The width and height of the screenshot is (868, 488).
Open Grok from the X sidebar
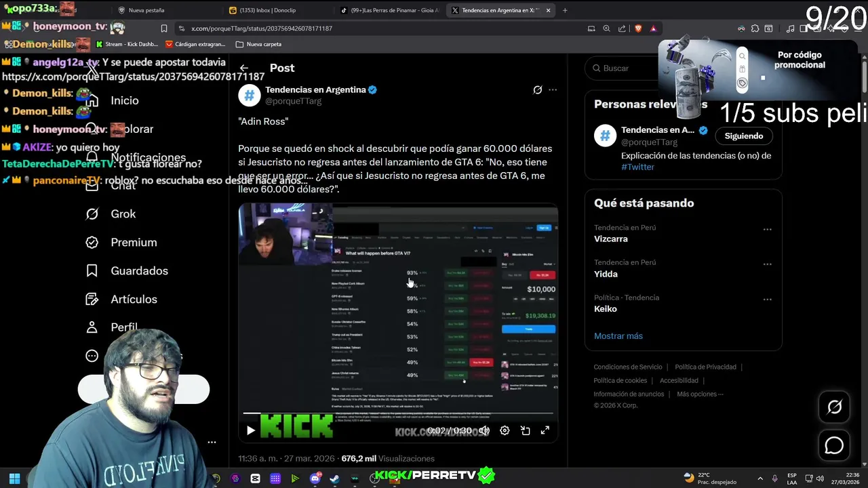tap(123, 213)
